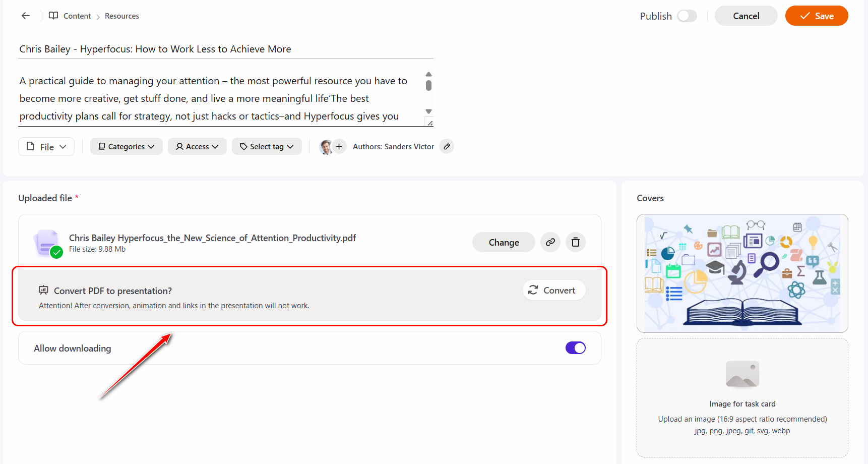Click the File size 9.88 Mb text
868x464 pixels.
[x=97, y=249]
